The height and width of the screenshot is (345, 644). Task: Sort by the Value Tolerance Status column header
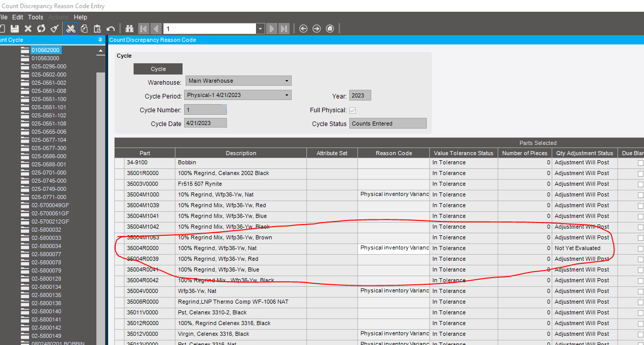[463, 153]
